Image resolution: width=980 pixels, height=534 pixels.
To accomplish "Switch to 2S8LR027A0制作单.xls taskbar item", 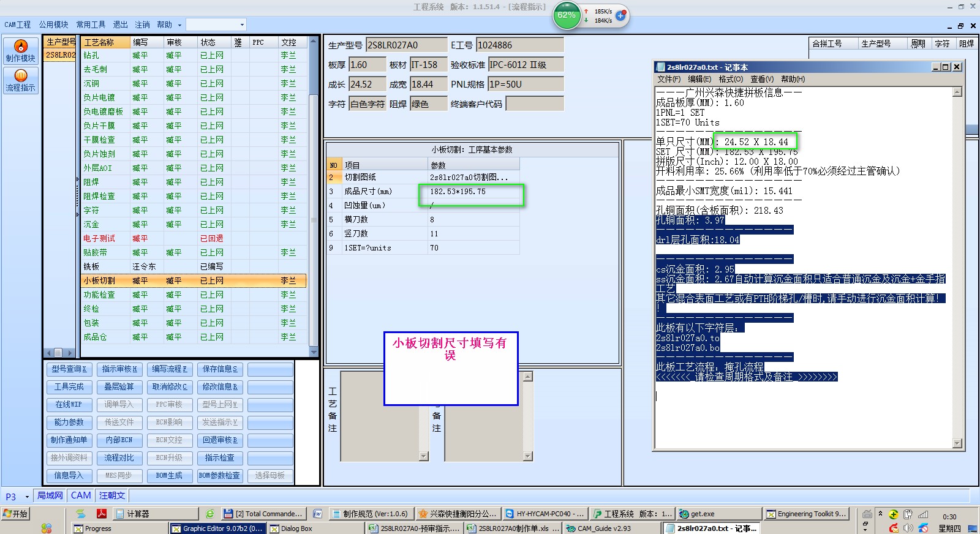I will [513, 528].
